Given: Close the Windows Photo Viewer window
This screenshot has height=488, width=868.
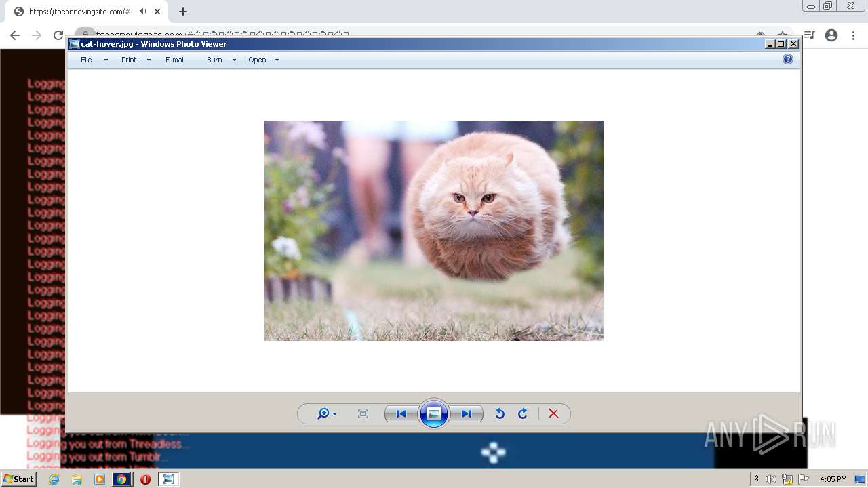Looking at the screenshot, I should [793, 44].
